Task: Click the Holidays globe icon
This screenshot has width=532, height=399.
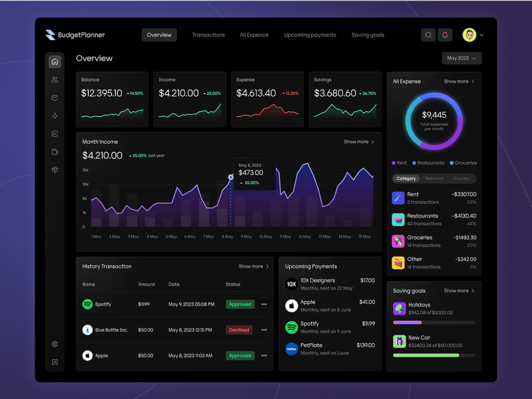Action: [400, 309]
